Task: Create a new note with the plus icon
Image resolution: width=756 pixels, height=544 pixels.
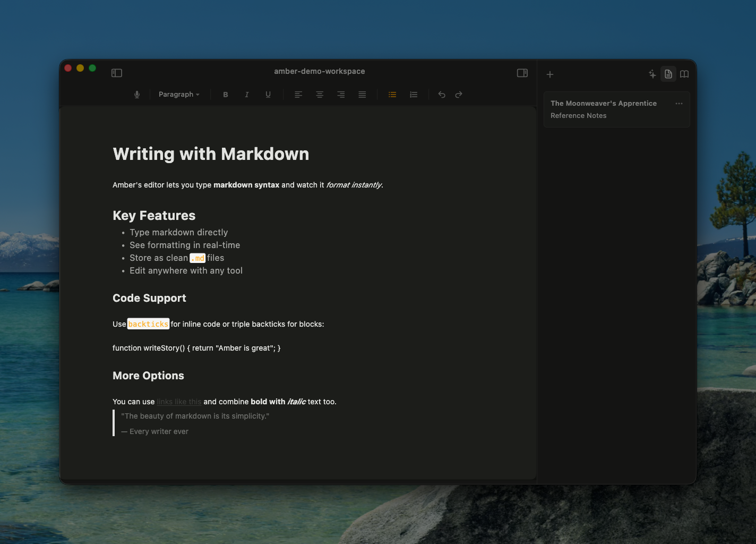Action: coord(550,74)
